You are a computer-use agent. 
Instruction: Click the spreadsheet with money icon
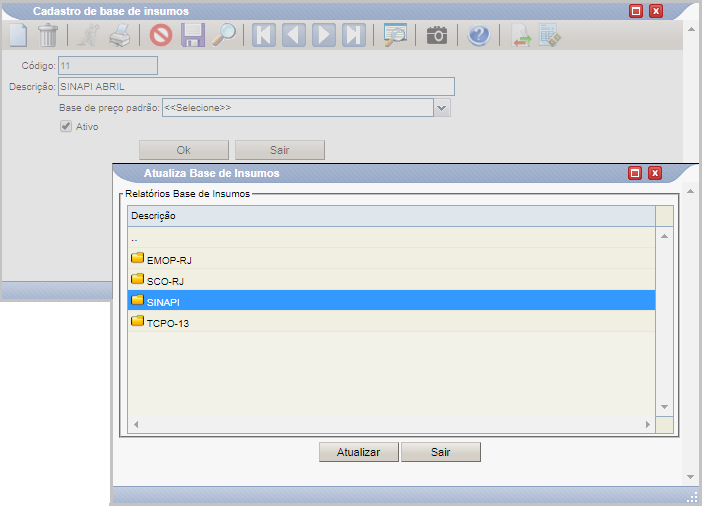pyautogui.click(x=550, y=35)
